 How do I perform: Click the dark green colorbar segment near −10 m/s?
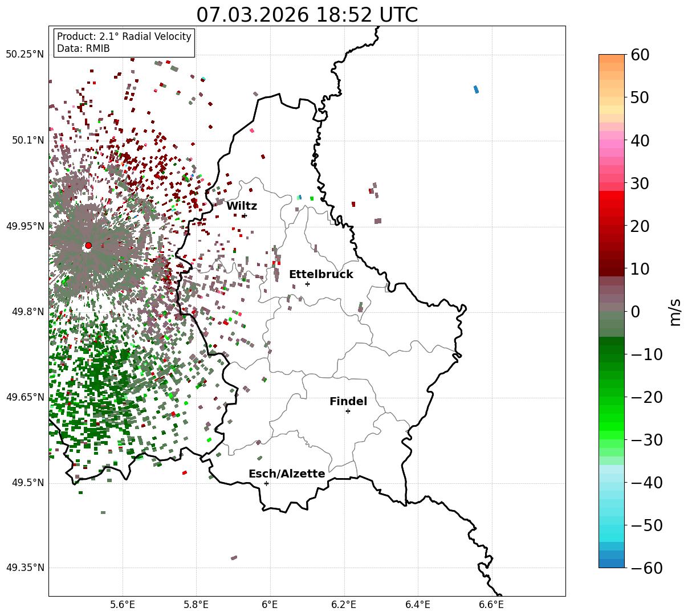coord(612,350)
